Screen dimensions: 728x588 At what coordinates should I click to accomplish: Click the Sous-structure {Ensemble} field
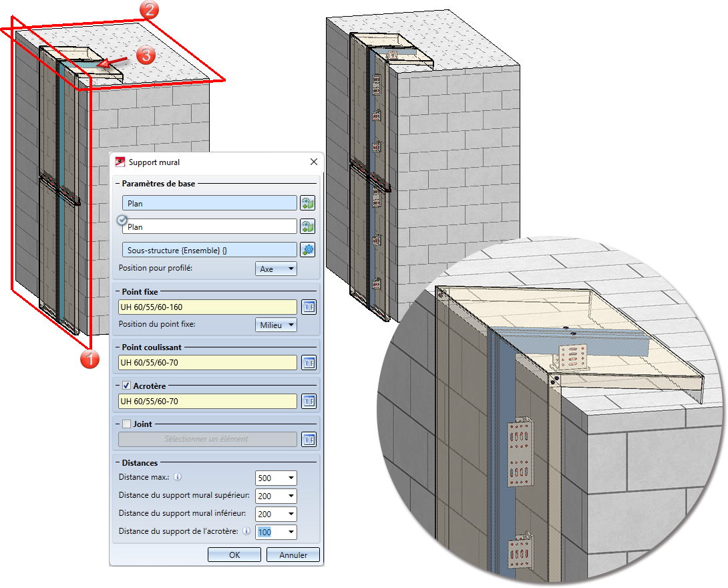pos(210,250)
